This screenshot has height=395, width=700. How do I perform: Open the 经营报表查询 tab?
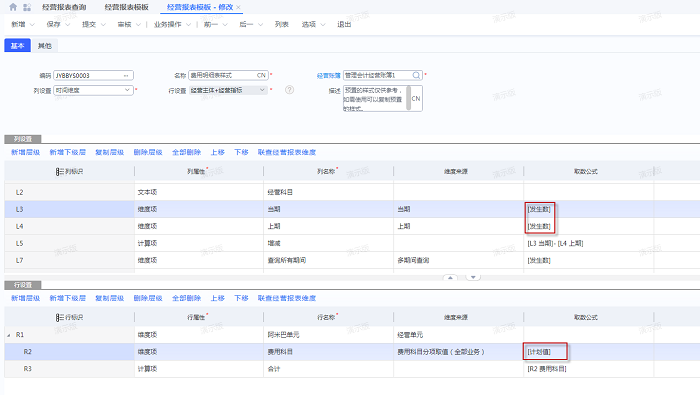point(64,7)
